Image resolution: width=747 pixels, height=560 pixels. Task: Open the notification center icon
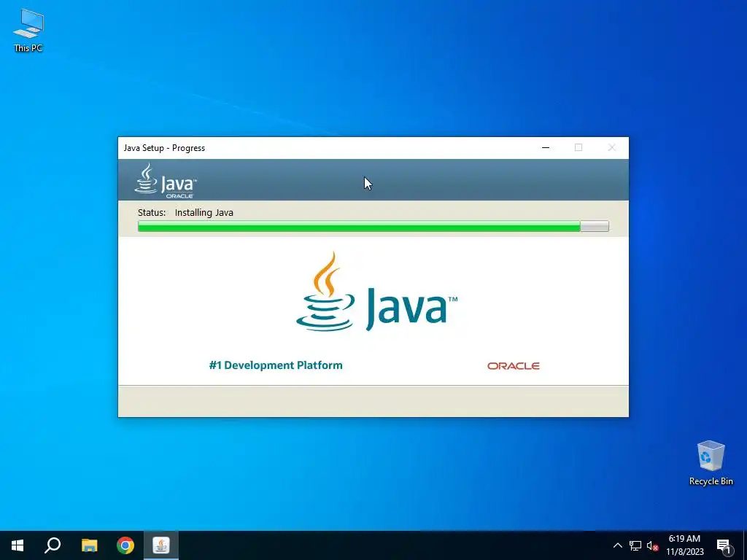click(x=724, y=545)
